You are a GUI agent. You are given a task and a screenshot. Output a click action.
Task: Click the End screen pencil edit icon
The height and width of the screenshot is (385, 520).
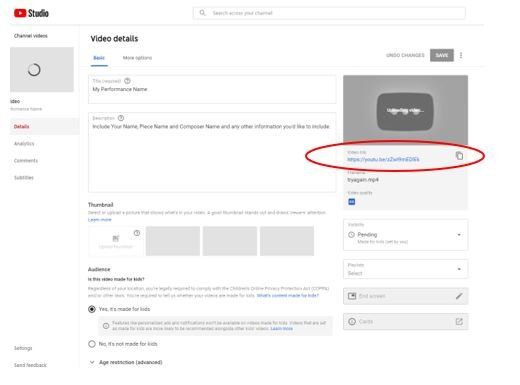[459, 296]
